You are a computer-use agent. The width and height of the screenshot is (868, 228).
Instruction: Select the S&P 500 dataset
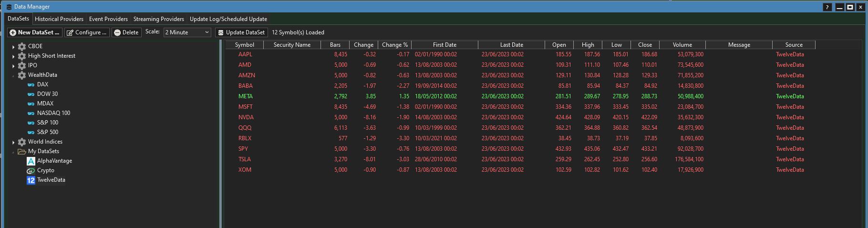48,132
